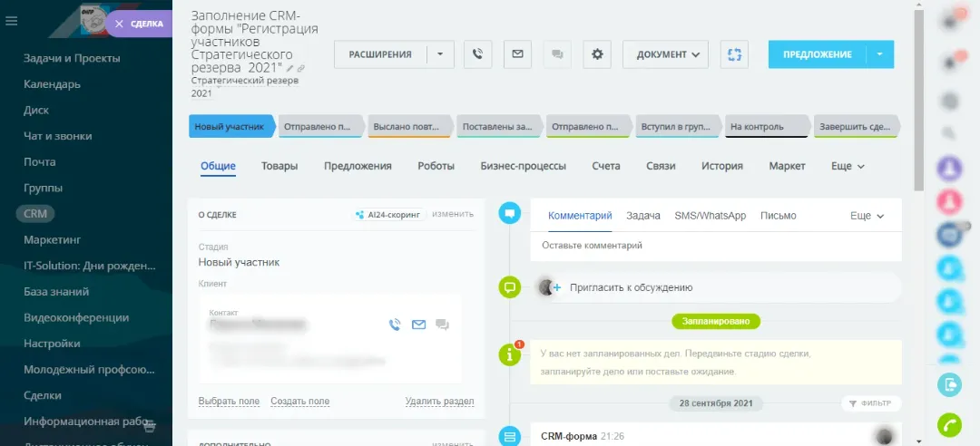Screen dimensions: 980x446
Task: Open the РАСШИРЕНИЯ button
Action: (380, 54)
